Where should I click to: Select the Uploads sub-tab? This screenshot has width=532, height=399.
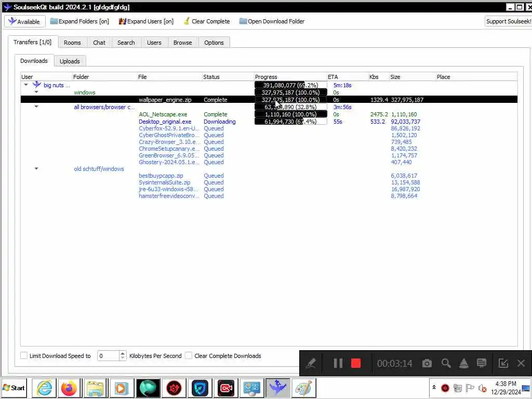[x=70, y=61]
